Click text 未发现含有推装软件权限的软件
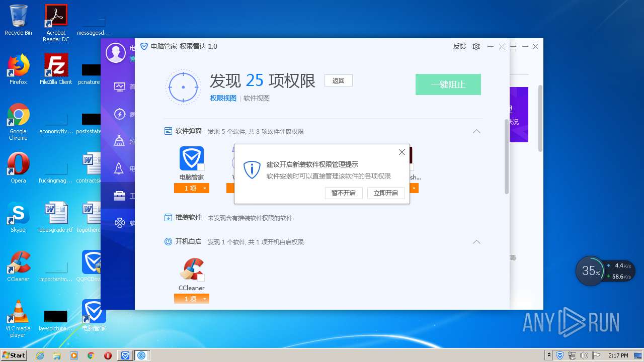 (250, 218)
